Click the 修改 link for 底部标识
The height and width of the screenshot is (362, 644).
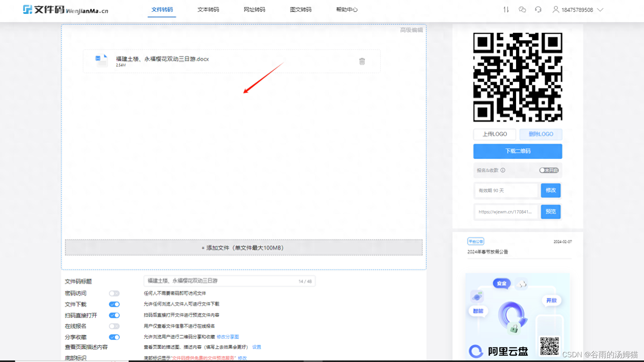(242, 358)
